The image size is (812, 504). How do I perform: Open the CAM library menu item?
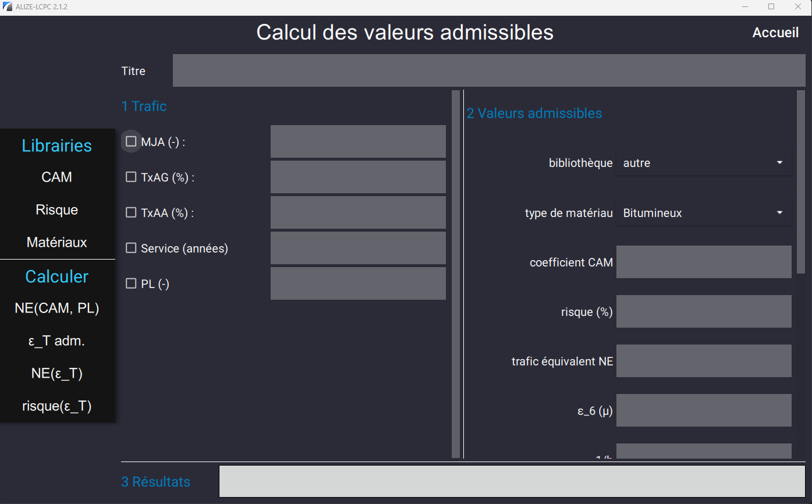pos(57,177)
